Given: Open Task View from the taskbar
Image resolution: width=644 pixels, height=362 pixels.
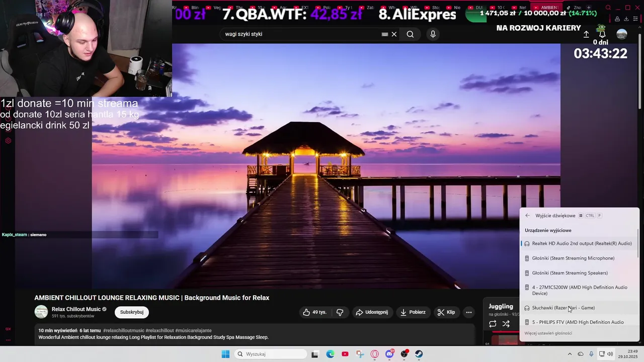Looking at the screenshot, I should click(x=315, y=354).
